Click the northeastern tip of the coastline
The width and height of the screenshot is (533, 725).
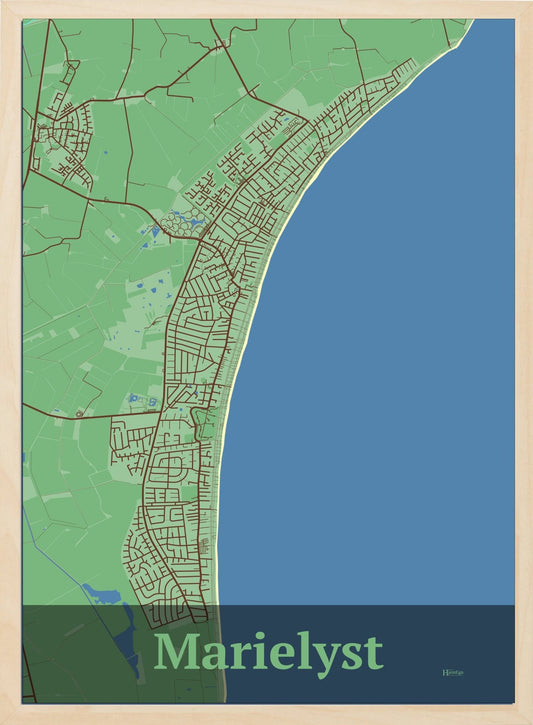[466, 32]
